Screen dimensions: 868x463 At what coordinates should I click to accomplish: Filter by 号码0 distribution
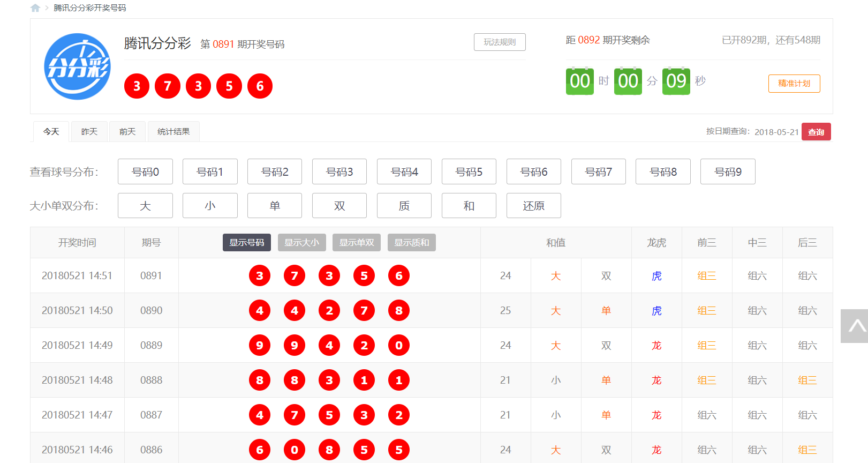(x=145, y=171)
